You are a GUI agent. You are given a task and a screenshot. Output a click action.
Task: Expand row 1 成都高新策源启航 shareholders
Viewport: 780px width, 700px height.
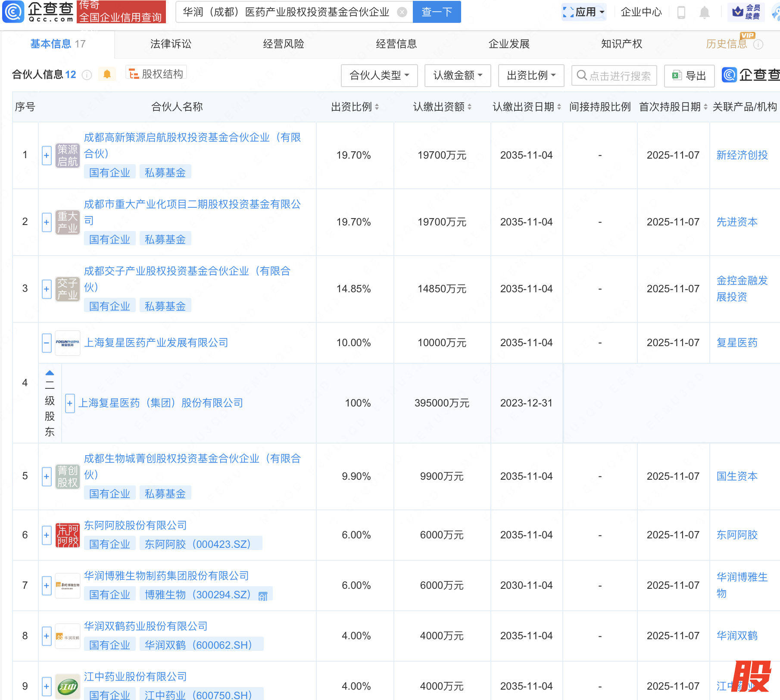point(47,155)
